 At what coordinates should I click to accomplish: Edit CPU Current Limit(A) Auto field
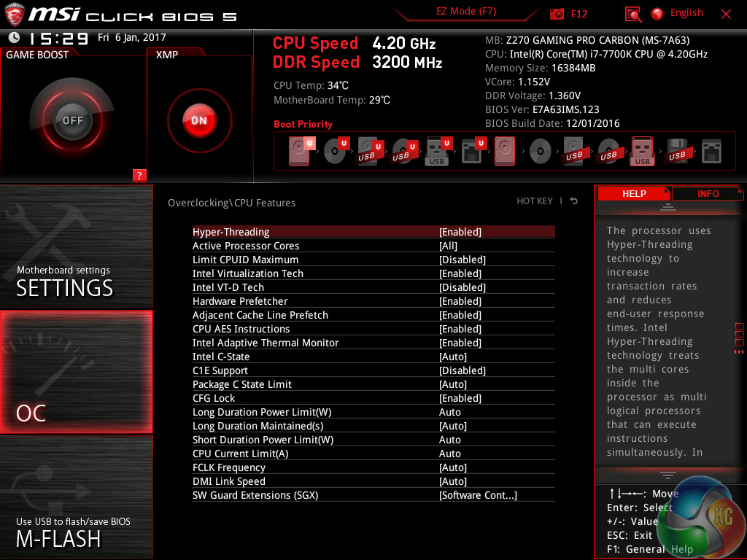(x=449, y=454)
